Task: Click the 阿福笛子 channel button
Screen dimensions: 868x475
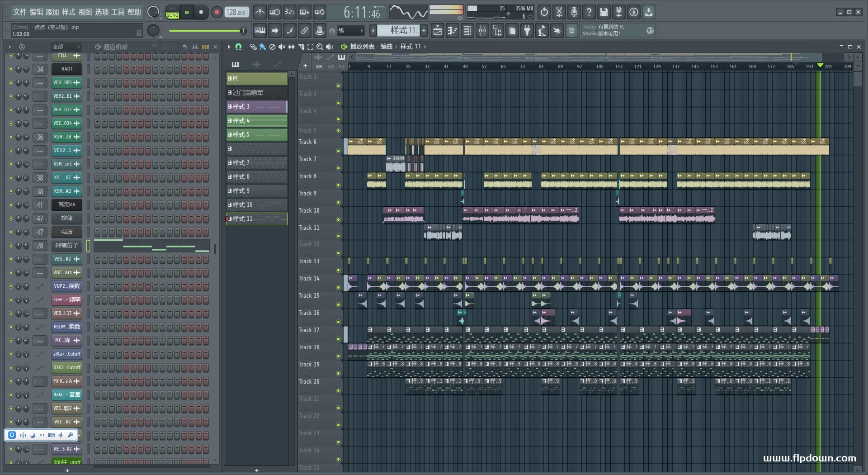Action: [x=67, y=246]
